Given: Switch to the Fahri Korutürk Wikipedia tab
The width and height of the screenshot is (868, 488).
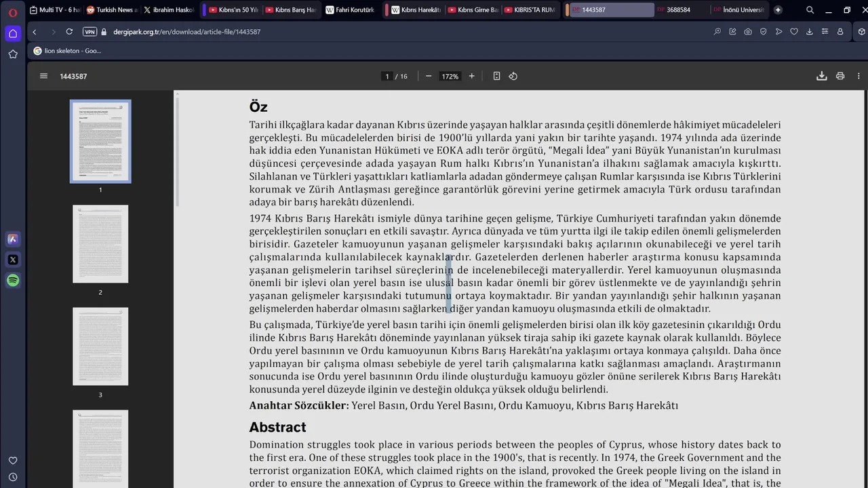Looking at the screenshot, I should point(351,10).
